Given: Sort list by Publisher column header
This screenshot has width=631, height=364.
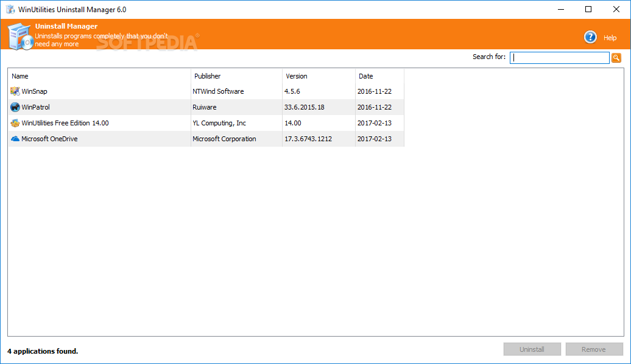Looking at the screenshot, I should pyautogui.click(x=207, y=76).
